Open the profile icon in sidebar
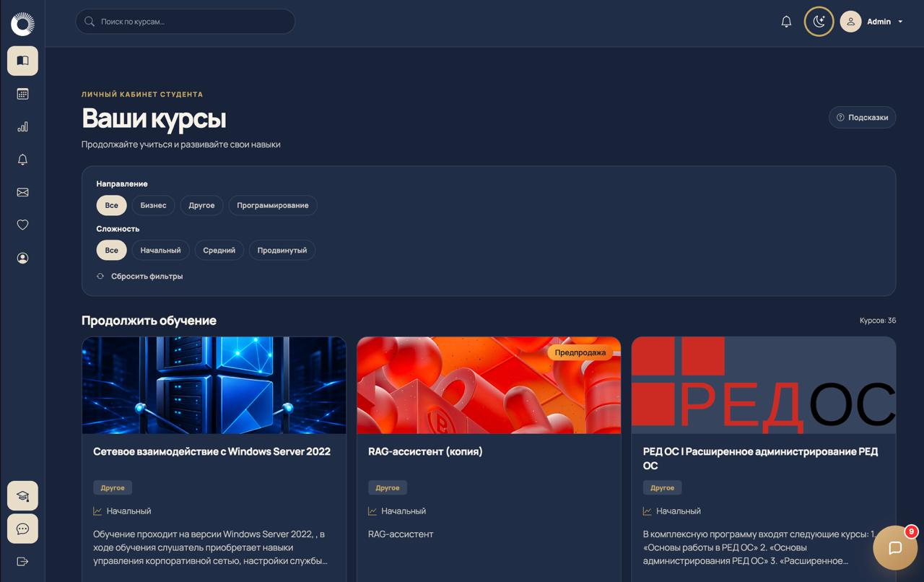Image resolution: width=924 pixels, height=582 pixels. pos(22,258)
